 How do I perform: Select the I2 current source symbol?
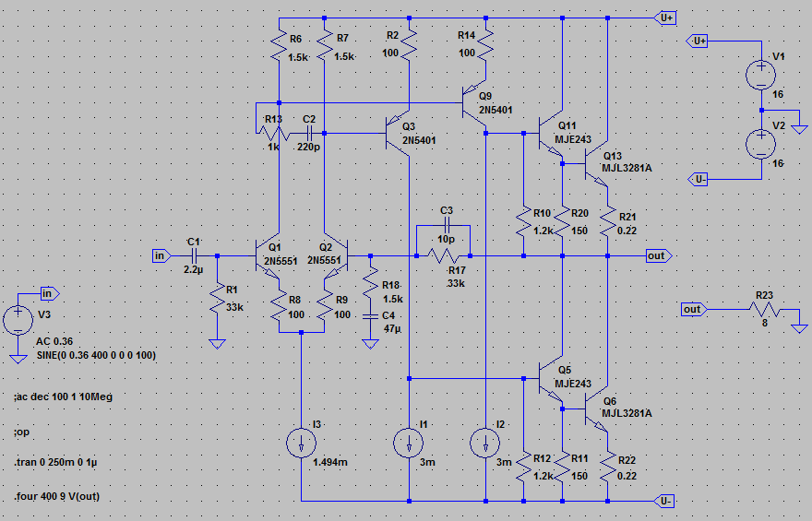[485, 444]
